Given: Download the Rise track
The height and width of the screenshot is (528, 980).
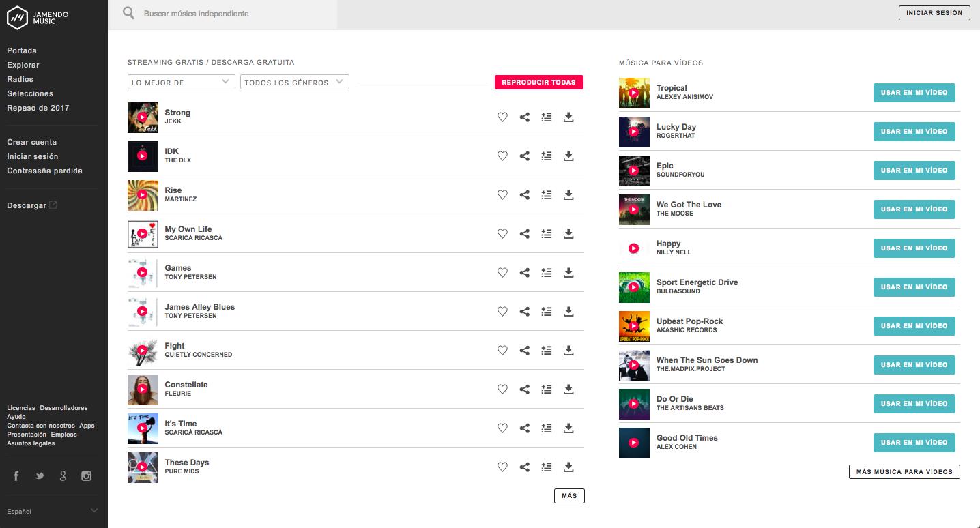Looking at the screenshot, I should pyautogui.click(x=568, y=195).
